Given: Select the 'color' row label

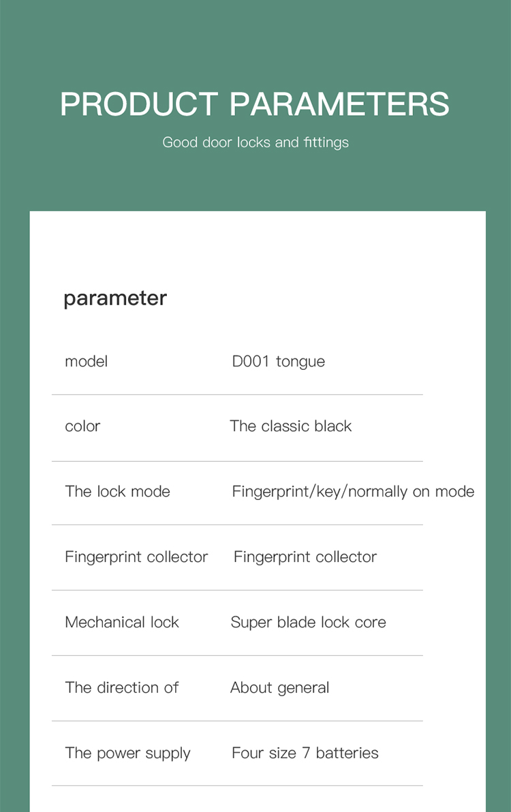Looking at the screenshot, I should [x=82, y=426].
